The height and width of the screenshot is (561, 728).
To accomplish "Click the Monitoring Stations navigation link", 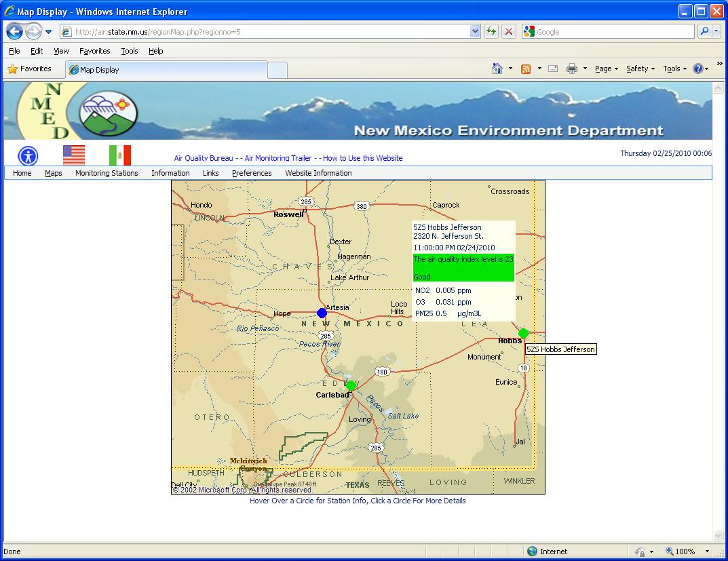I will (107, 173).
